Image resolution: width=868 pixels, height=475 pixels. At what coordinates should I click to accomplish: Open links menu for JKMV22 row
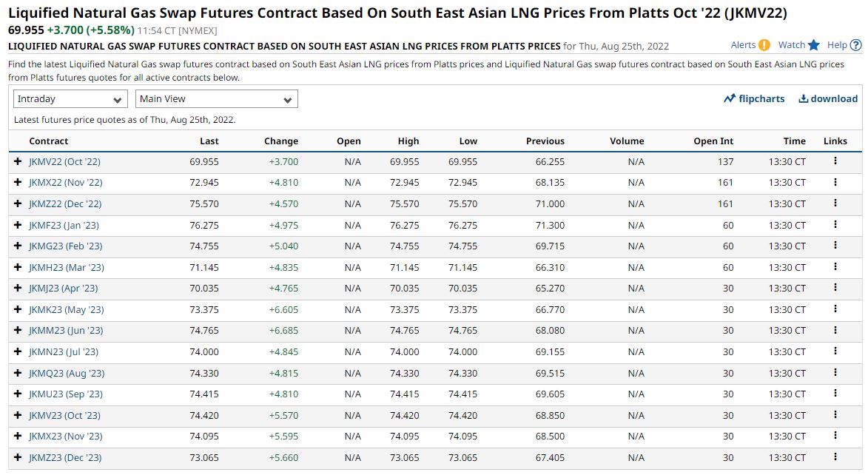[x=835, y=161]
